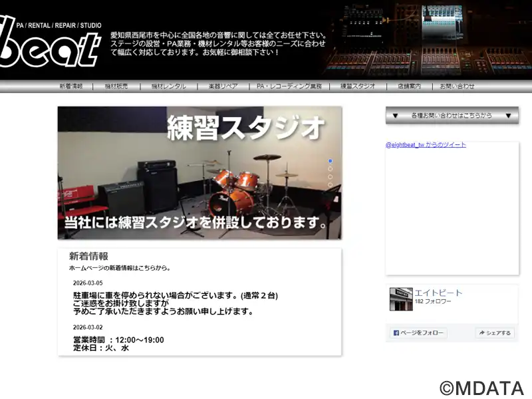
Task: Click the 営業時間 12:00〜19:00 text
Action: point(118,340)
